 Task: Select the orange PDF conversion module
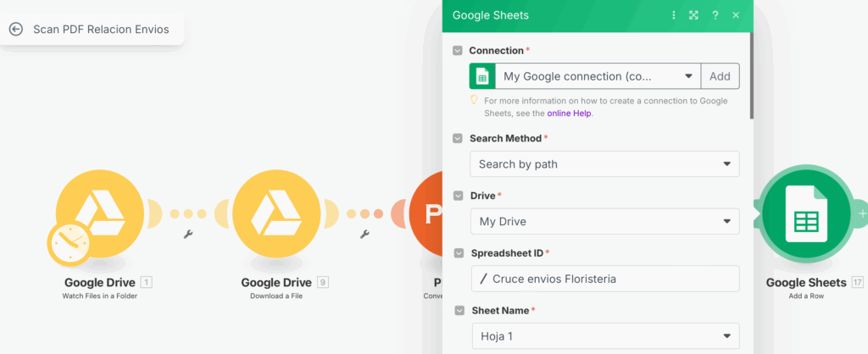(426, 213)
